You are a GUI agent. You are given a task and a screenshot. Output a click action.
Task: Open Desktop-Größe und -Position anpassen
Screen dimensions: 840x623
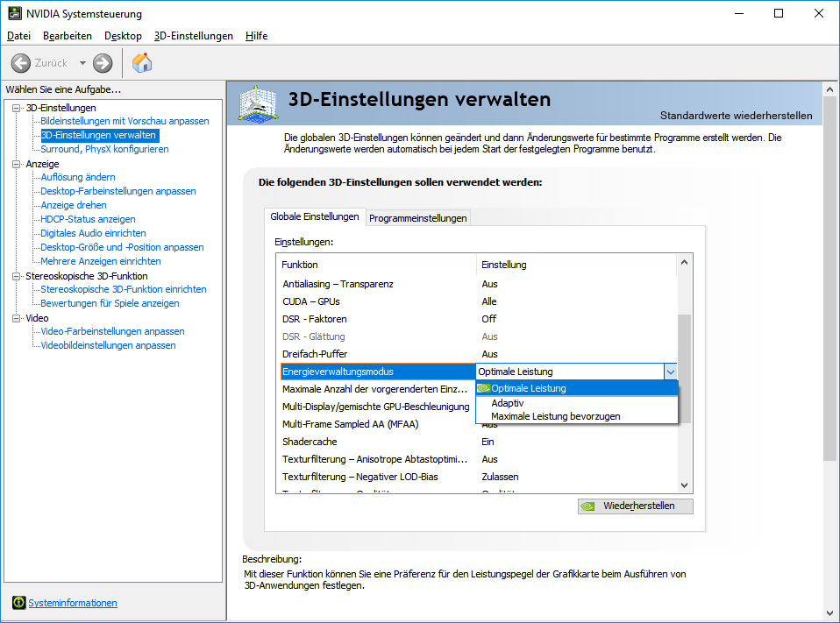tap(122, 247)
